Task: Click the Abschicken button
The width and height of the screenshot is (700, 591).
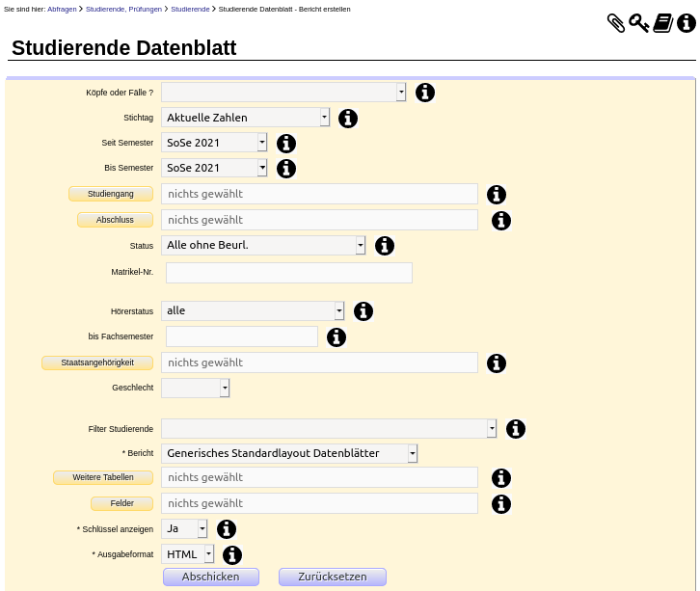Action: (x=211, y=577)
